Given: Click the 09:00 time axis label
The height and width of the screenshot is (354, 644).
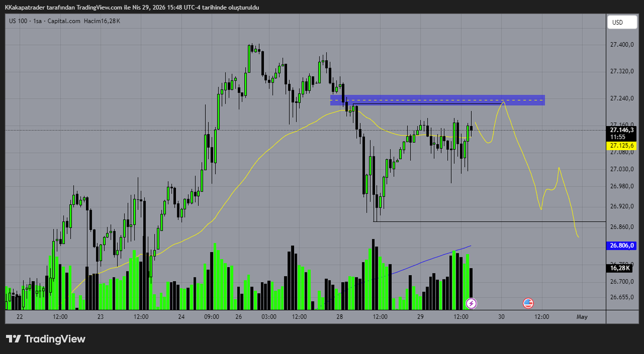Looking at the screenshot, I should (212, 317).
